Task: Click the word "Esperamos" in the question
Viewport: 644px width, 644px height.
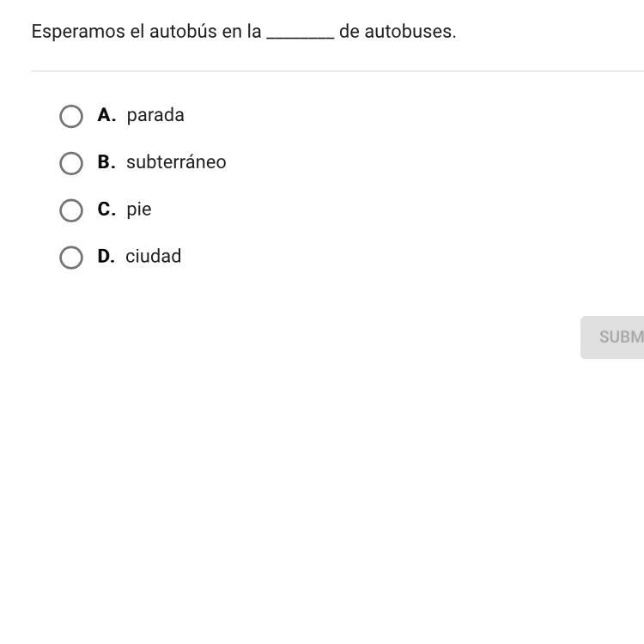Action: [x=73, y=32]
